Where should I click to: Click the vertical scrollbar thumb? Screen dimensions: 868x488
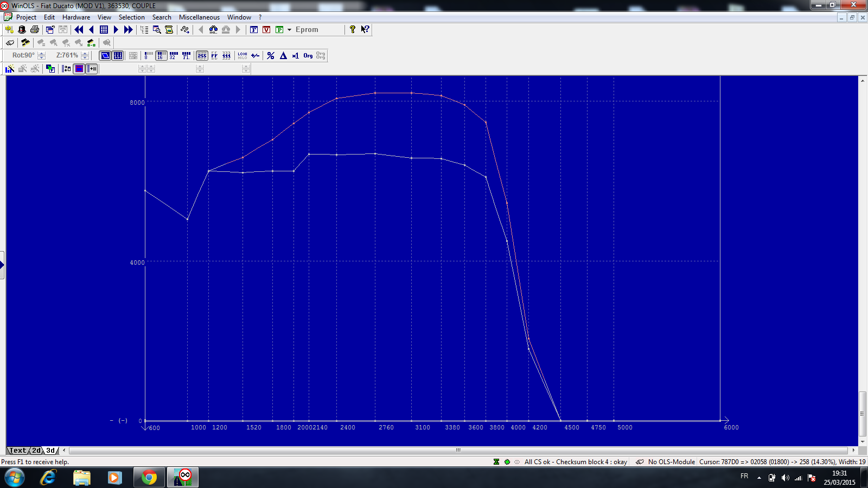pyautogui.click(x=863, y=414)
